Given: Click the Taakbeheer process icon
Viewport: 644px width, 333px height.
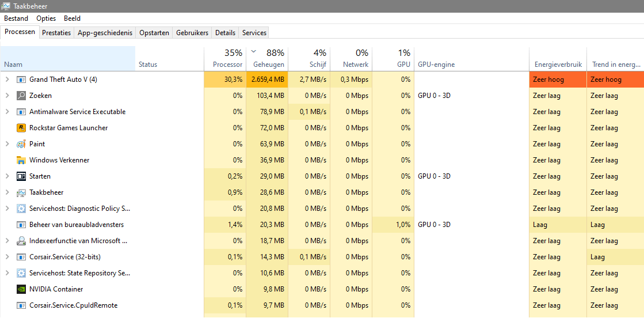Looking at the screenshot, I should coord(21,192).
